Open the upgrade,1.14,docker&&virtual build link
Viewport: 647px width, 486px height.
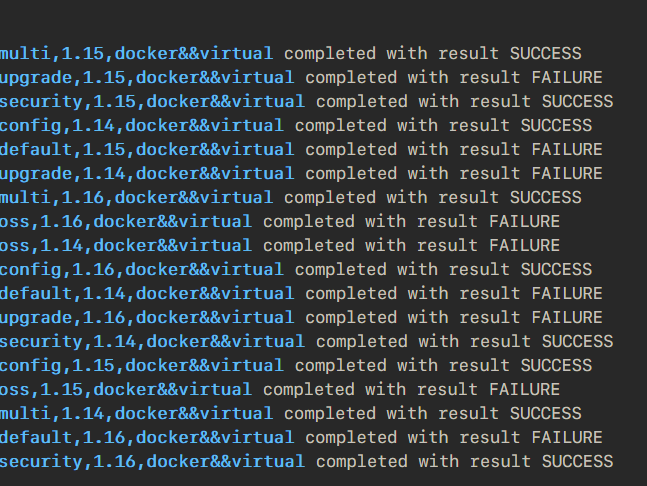(147, 173)
